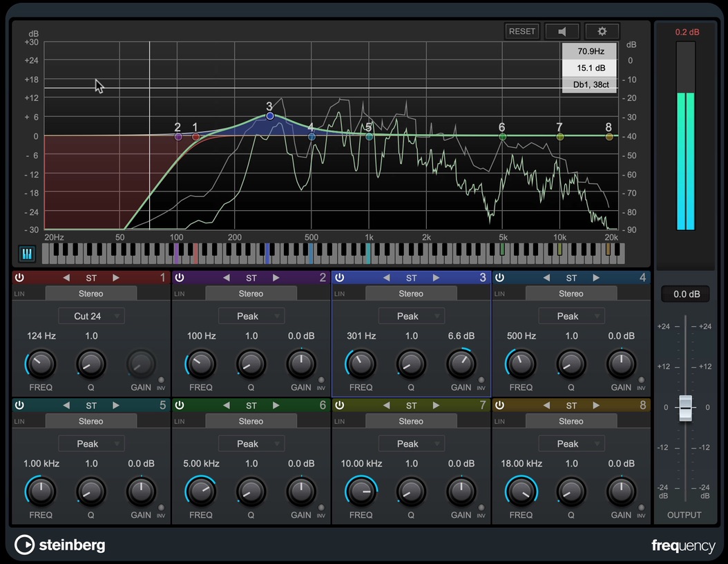Toggle band 3 power button
The height and width of the screenshot is (564, 728).
tap(339, 278)
